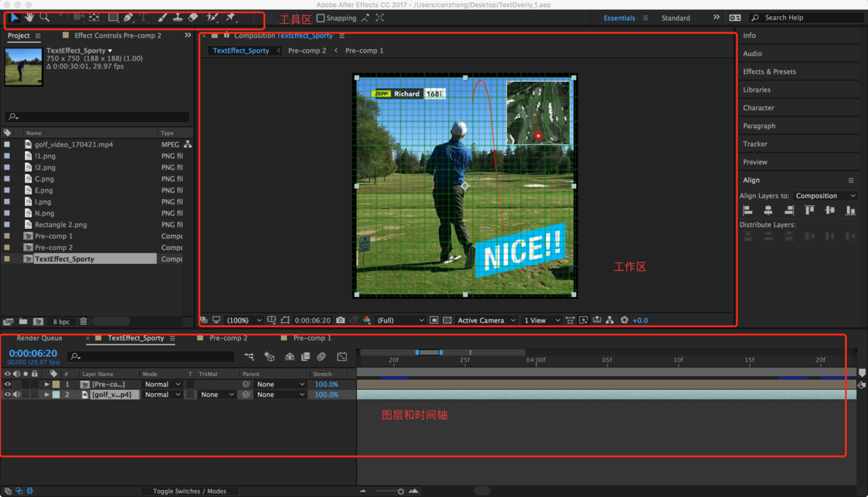Open the Align Layers to Composition dropdown

(825, 196)
